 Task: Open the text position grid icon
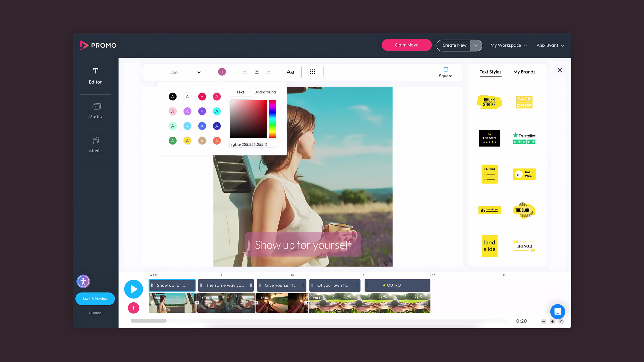[313, 72]
